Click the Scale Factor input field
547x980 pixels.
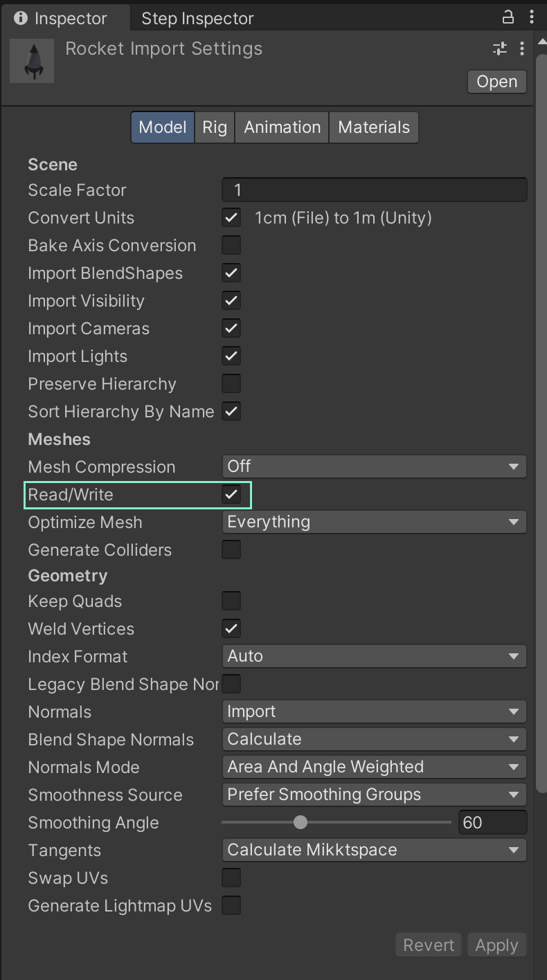(x=374, y=190)
